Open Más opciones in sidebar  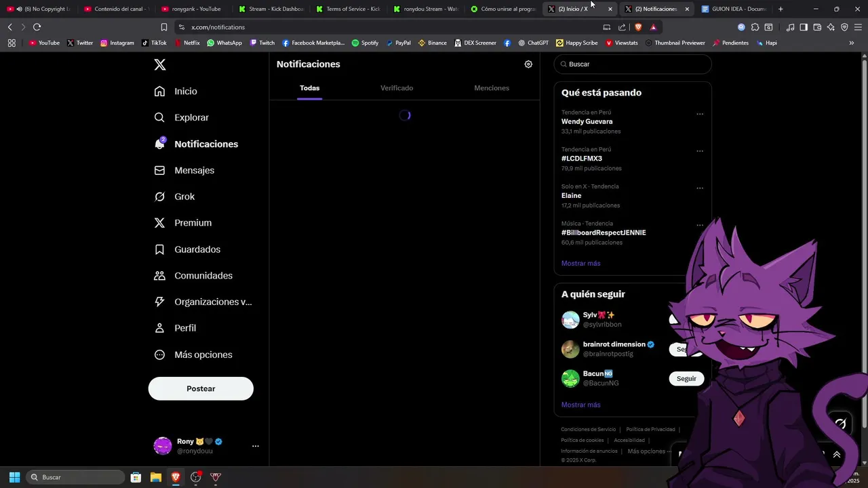point(194,354)
